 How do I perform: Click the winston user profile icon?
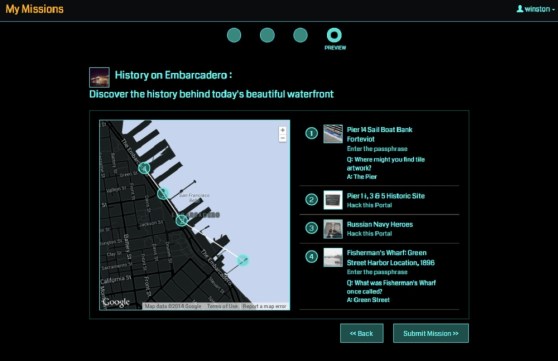pos(520,9)
